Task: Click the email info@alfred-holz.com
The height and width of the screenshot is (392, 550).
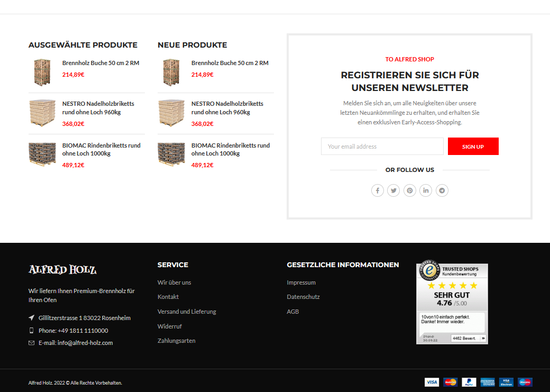Action: pyautogui.click(x=85, y=343)
